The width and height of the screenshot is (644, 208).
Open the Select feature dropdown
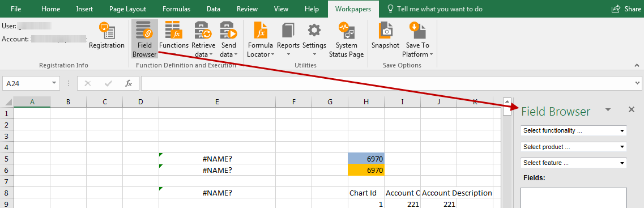pos(573,163)
